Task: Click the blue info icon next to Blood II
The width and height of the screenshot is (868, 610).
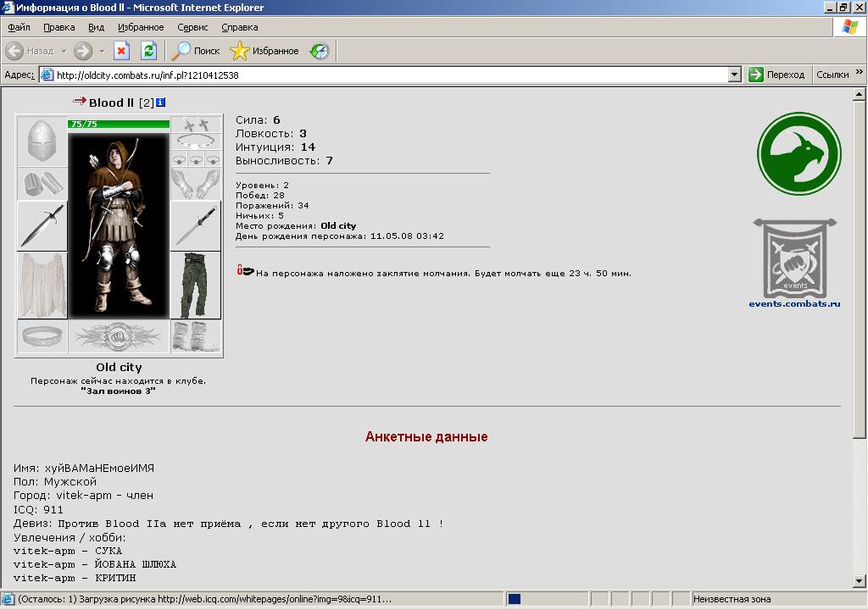Action: (x=160, y=102)
